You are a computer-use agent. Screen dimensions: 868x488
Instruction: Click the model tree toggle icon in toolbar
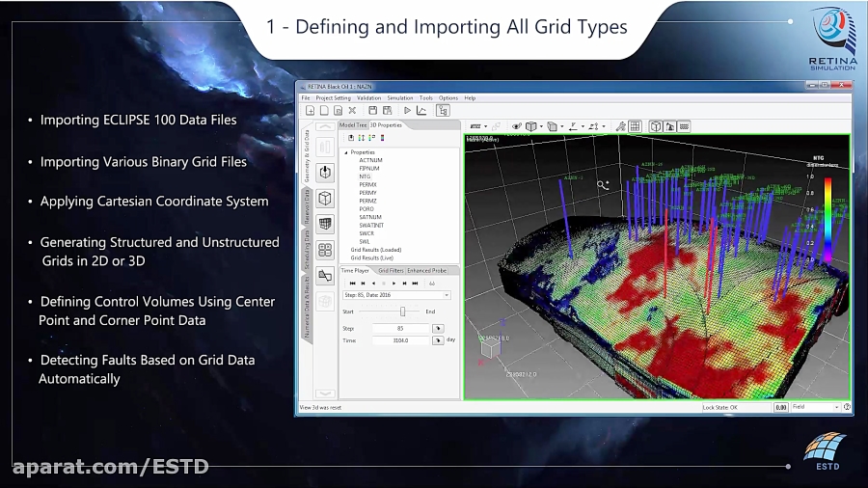pyautogui.click(x=443, y=111)
